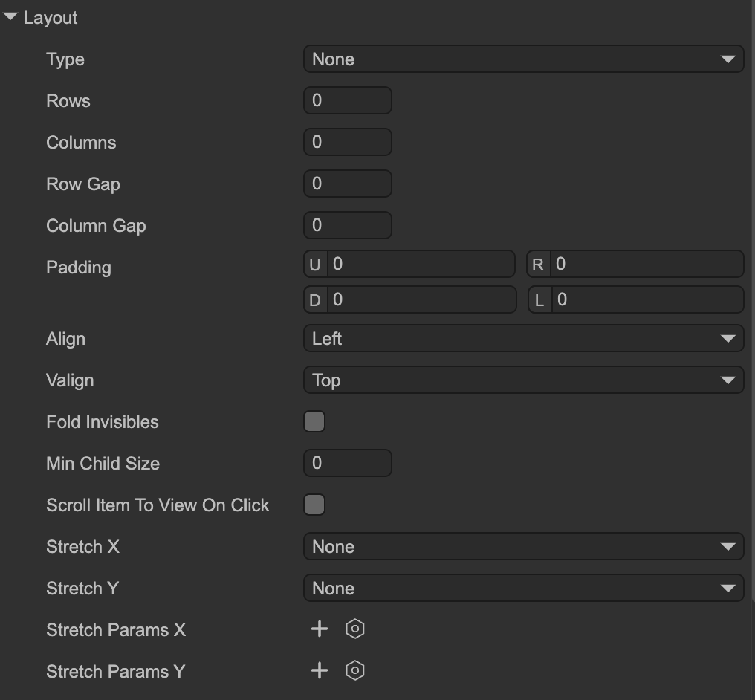Open the Valign dropdown set to Top
Image resolution: width=755 pixels, height=700 pixels.
click(523, 380)
